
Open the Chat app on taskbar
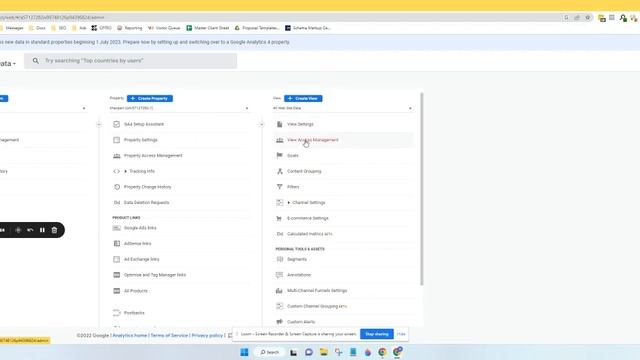(309, 352)
